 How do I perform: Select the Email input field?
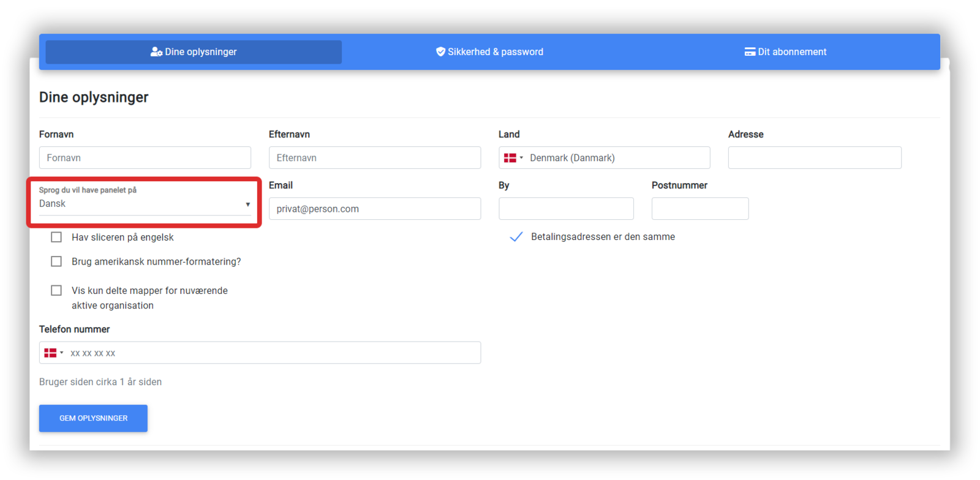[375, 209]
